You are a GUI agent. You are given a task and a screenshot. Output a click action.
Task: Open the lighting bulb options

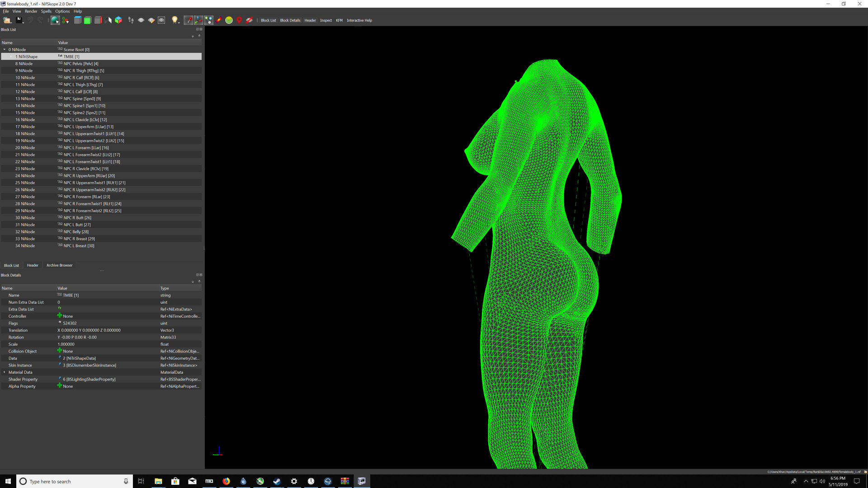point(175,20)
